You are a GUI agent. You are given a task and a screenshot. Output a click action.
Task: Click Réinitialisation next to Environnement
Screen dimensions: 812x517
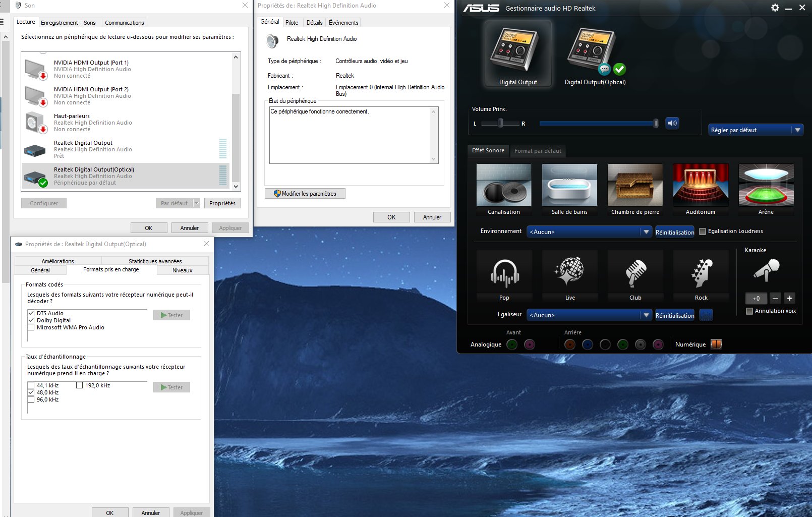click(x=675, y=232)
